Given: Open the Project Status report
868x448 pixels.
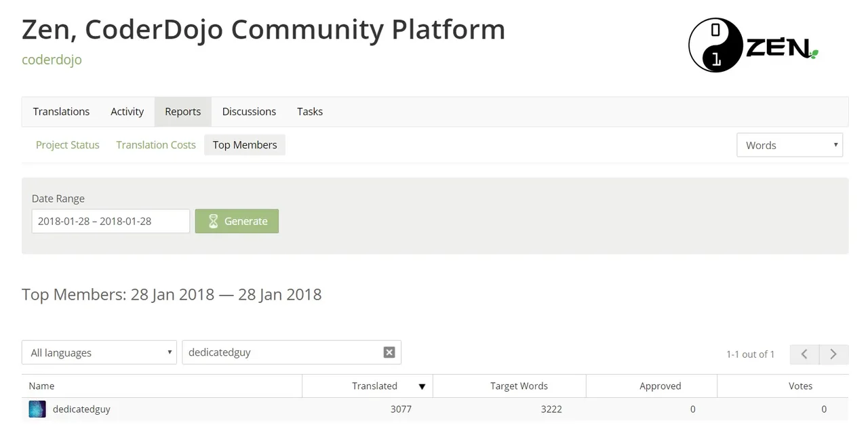Looking at the screenshot, I should click(68, 145).
